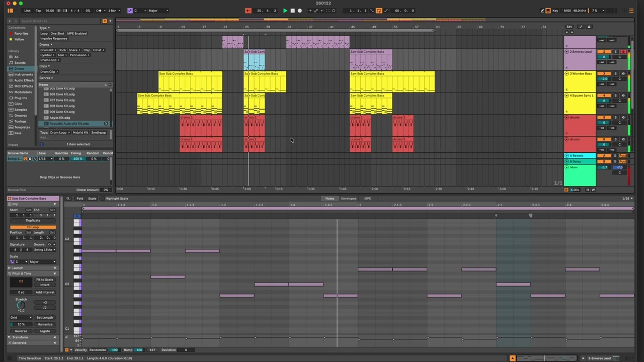Click Fit to Scale
The height and width of the screenshot is (362, 644).
click(x=44, y=280)
